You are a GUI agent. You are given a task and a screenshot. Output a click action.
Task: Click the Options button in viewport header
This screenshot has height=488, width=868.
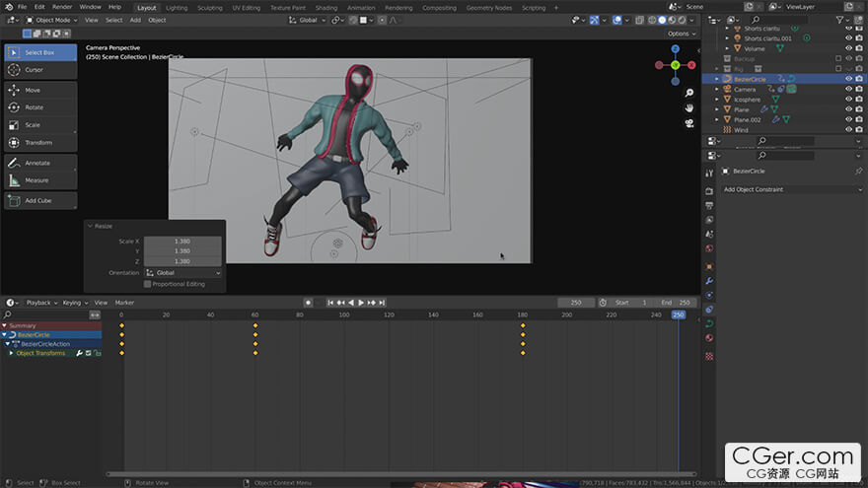point(682,34)
